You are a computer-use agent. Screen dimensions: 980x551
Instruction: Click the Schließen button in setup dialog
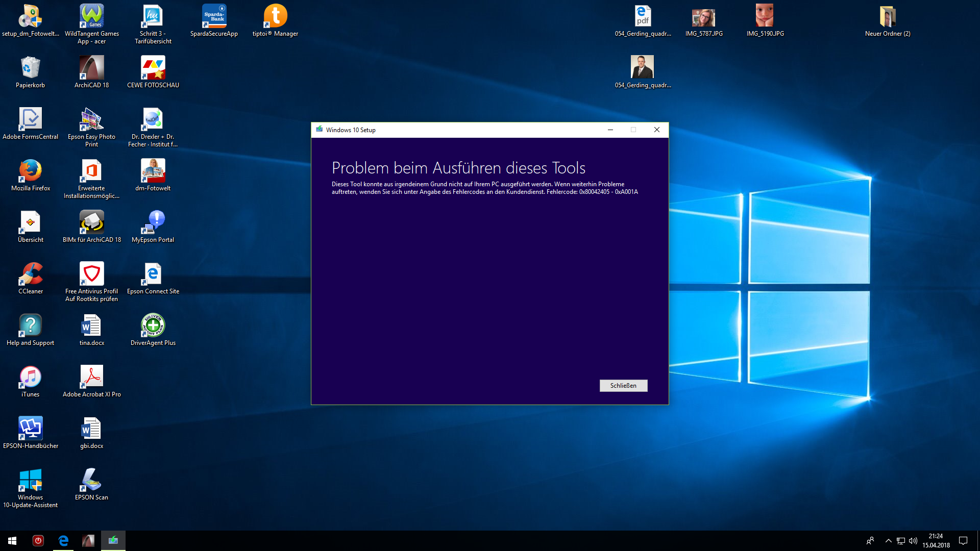[623, 386]
